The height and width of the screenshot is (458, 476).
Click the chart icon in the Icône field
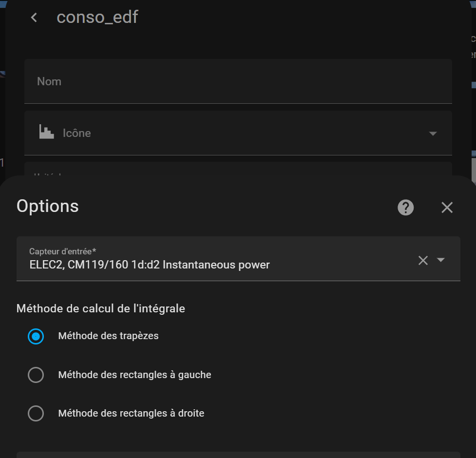47,133
